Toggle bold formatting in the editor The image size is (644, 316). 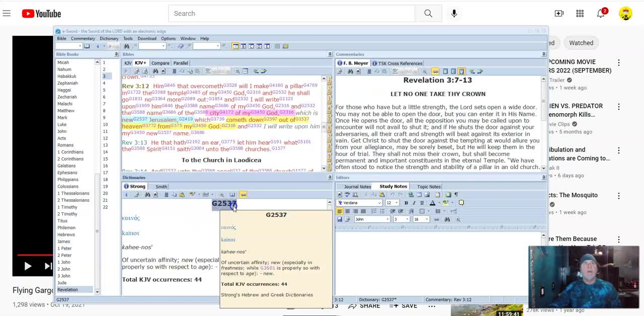pyautogui.click(x=406, y=203)
